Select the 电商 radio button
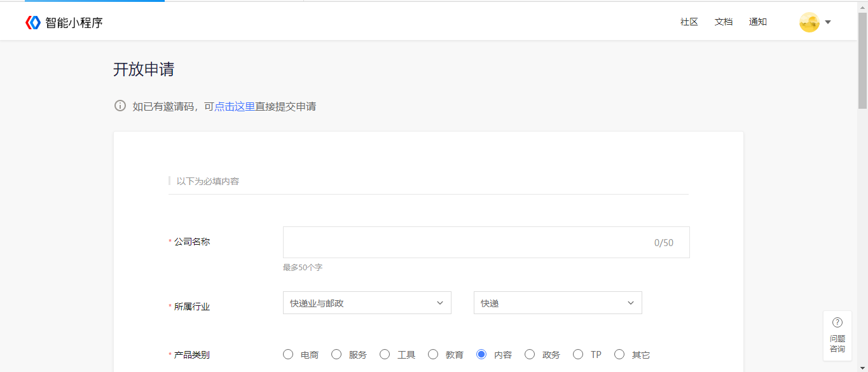Screen dimensions: 868x372 (288, 354)
